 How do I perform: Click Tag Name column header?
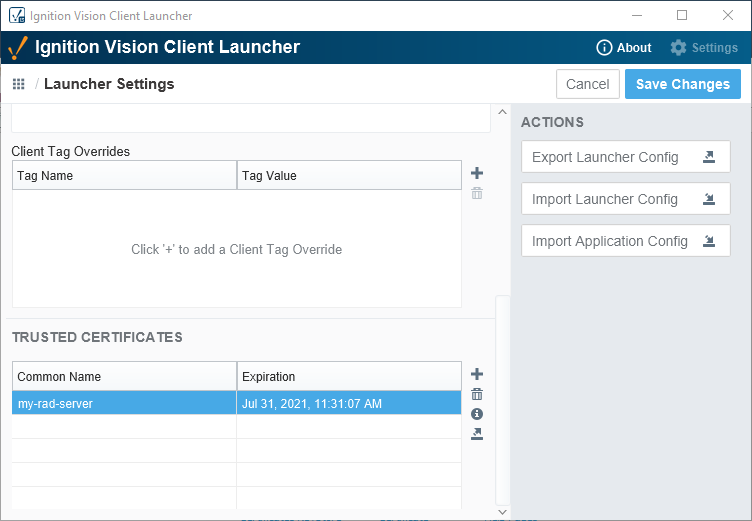coord(124,176)
